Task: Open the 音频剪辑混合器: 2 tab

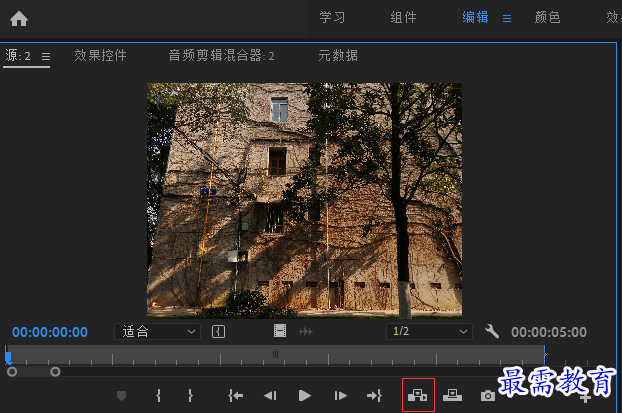Action: pyautogui.click(x=221, y=56)
